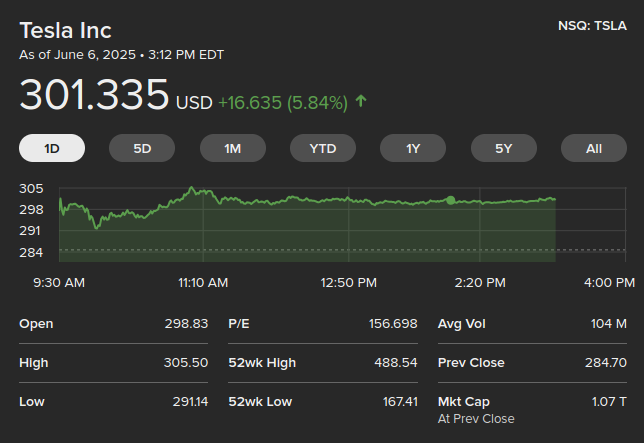Screen dimensions: 644x443
Task: Click the 52wk High value 488.54
Action: pyautogui.click(x=396, y=363)
